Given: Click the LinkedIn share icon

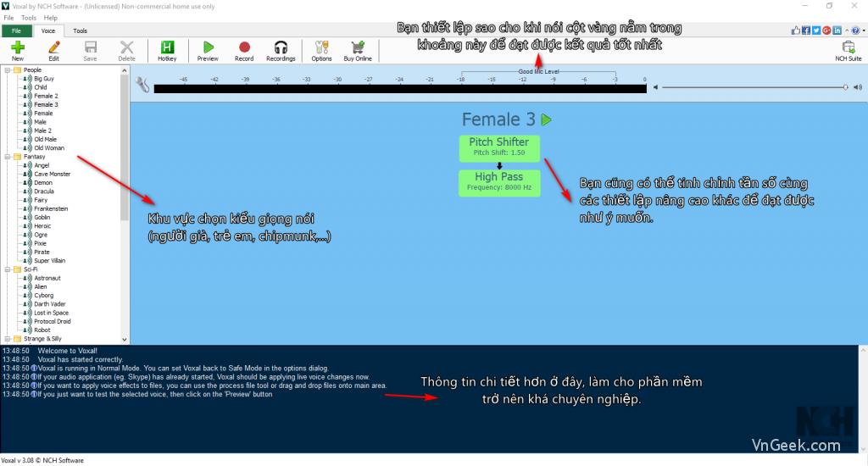Looking at the screenshot, I should pyautogui.click(x=837, y=31).
